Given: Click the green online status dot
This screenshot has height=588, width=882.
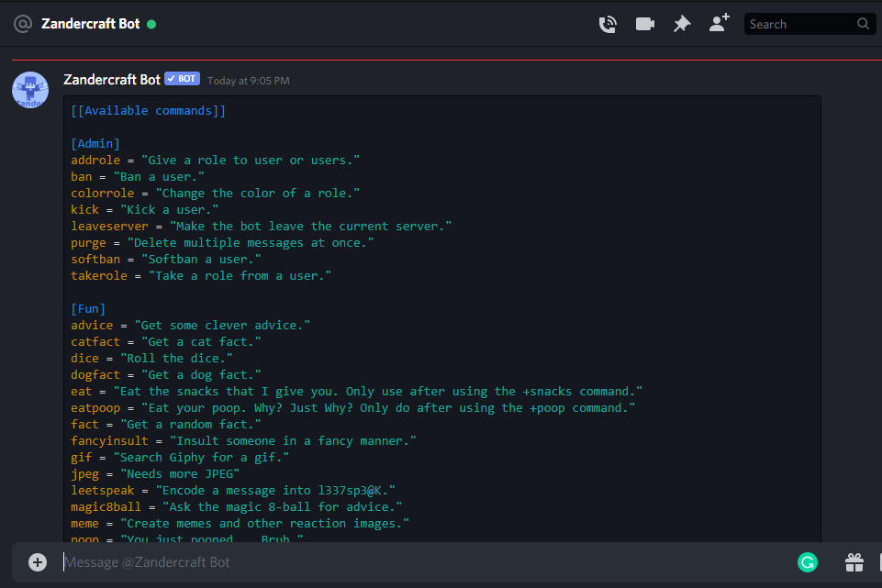Looking at the screenshot, I should click(x=151, y=24).
